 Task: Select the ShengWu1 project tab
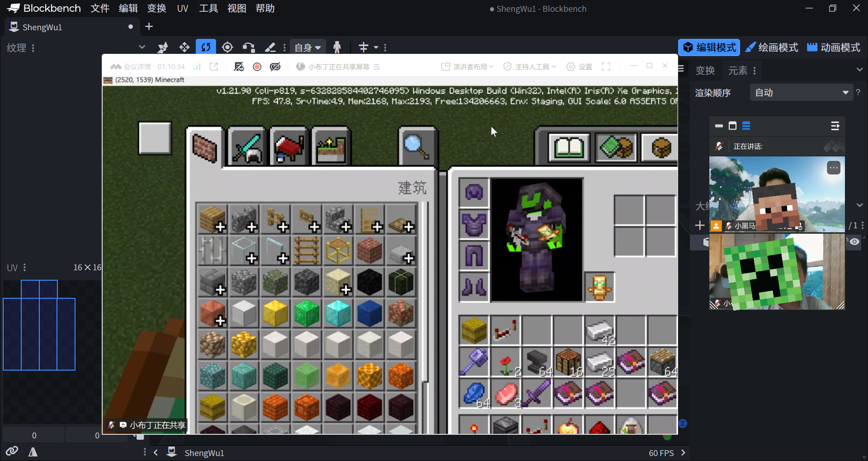tap(72, 27)
